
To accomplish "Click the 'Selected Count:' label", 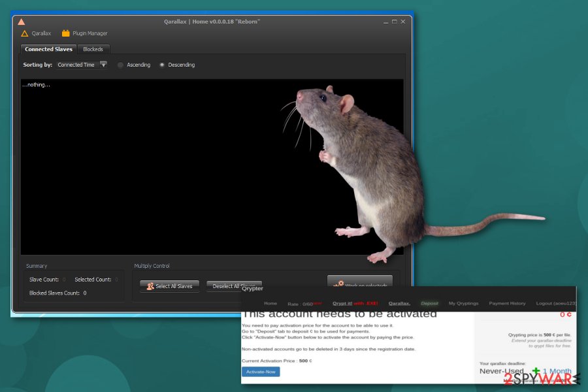I will coord(93,280).
